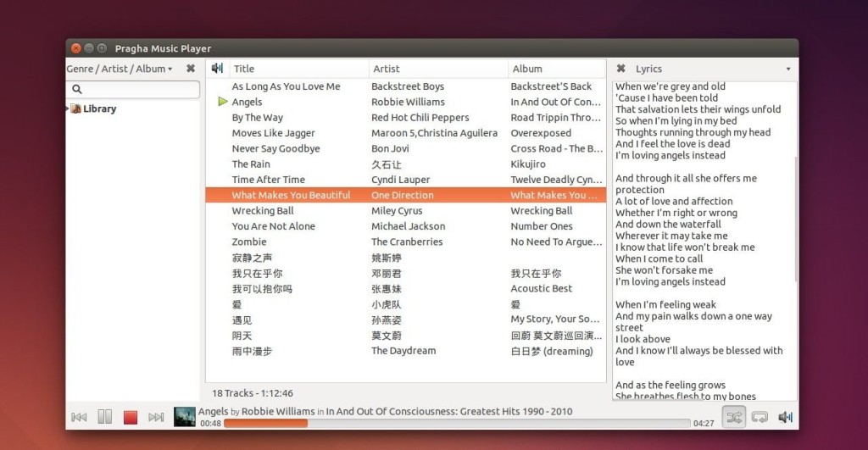Select the track Angels

pos(247,102)
